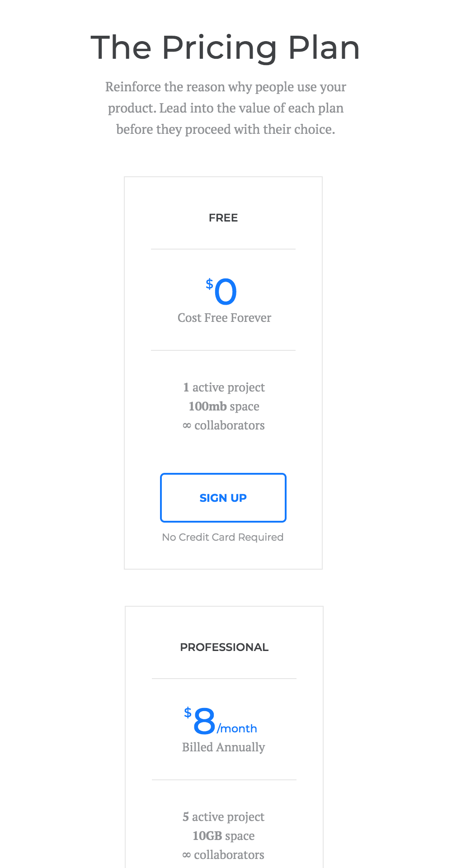
Task: Click the intro paragraph below the heading
Action: [226, 108]
